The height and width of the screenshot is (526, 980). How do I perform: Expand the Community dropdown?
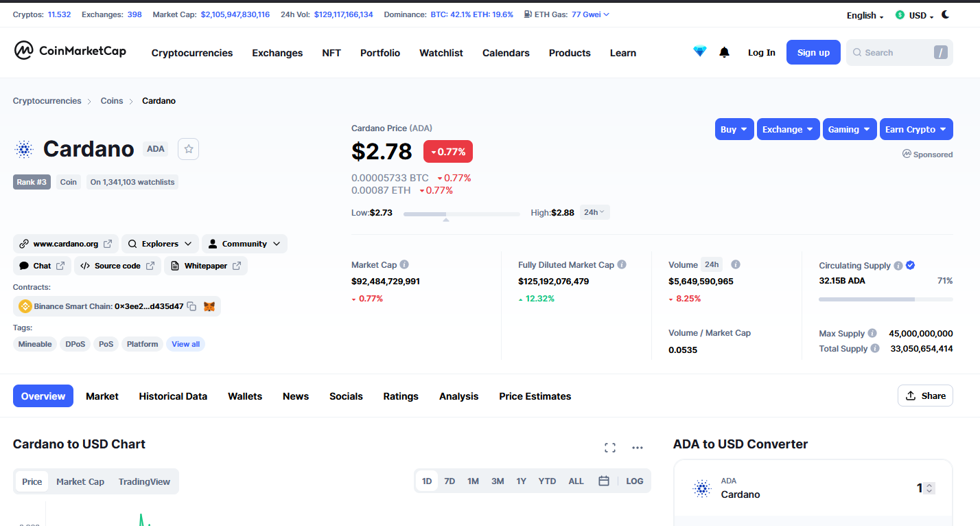(244, 244)
